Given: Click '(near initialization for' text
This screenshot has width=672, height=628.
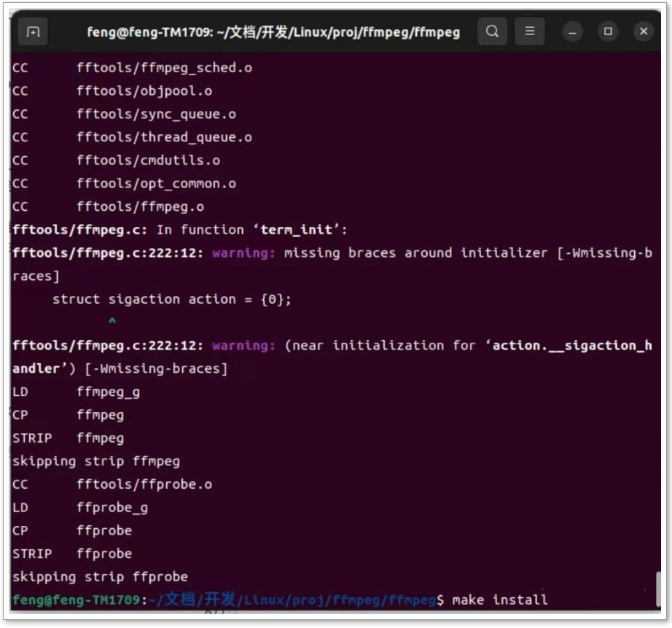Looking at the screenshot, I should coord(380,346).
